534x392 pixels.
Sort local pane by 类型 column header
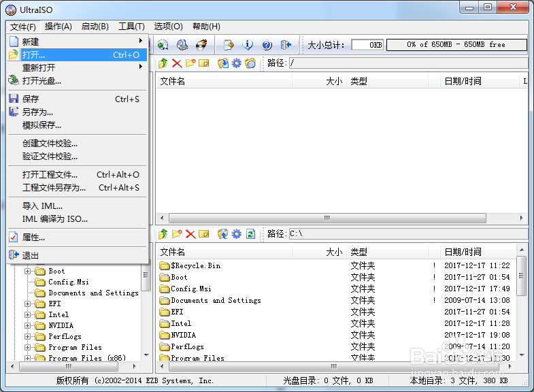click(x=387, y=252)
